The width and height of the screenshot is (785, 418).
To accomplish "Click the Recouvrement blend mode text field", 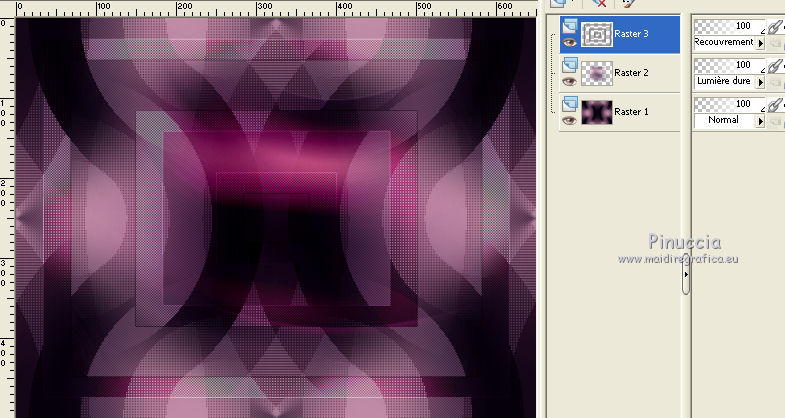I will (x=724, y=43).
